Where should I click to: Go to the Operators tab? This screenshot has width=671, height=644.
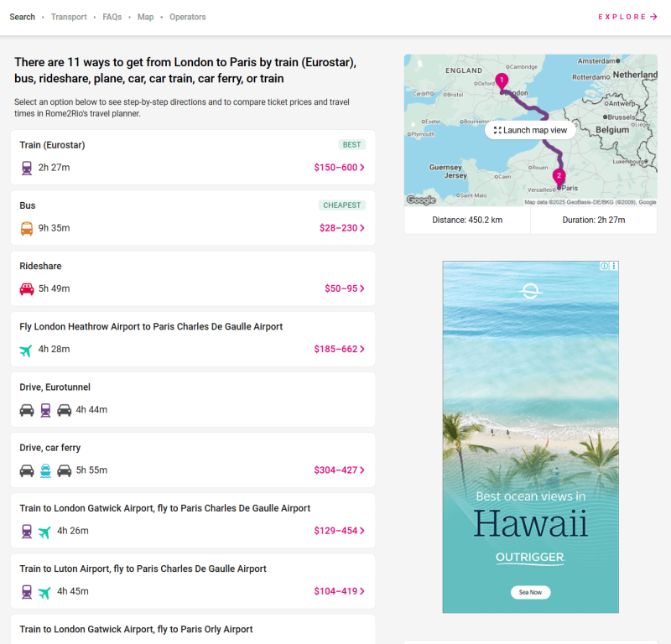click(x=187, y=17)
